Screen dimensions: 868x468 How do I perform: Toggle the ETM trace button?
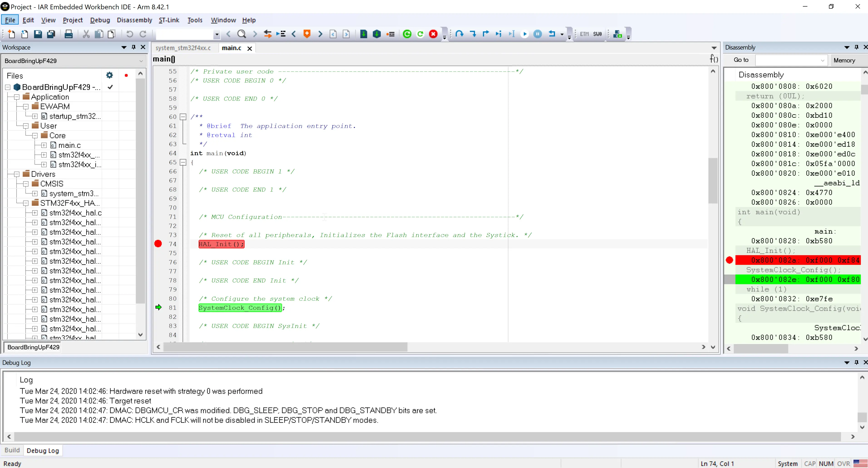584,34
